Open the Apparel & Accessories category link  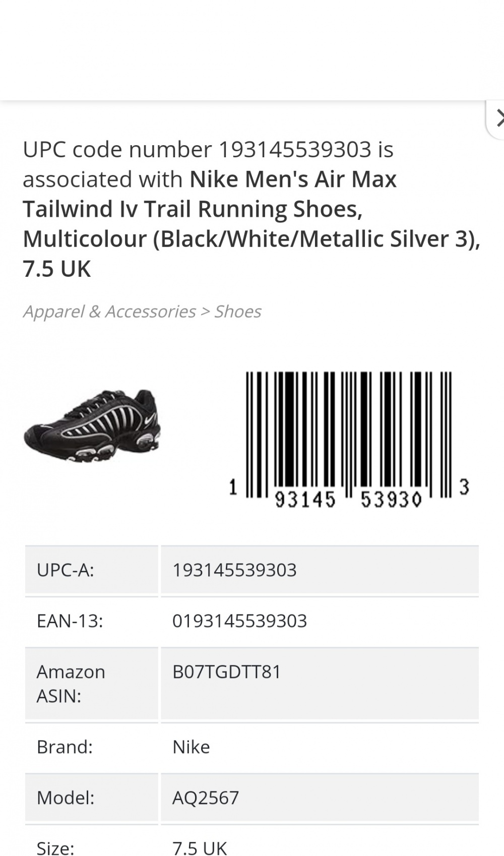[108, 312]
